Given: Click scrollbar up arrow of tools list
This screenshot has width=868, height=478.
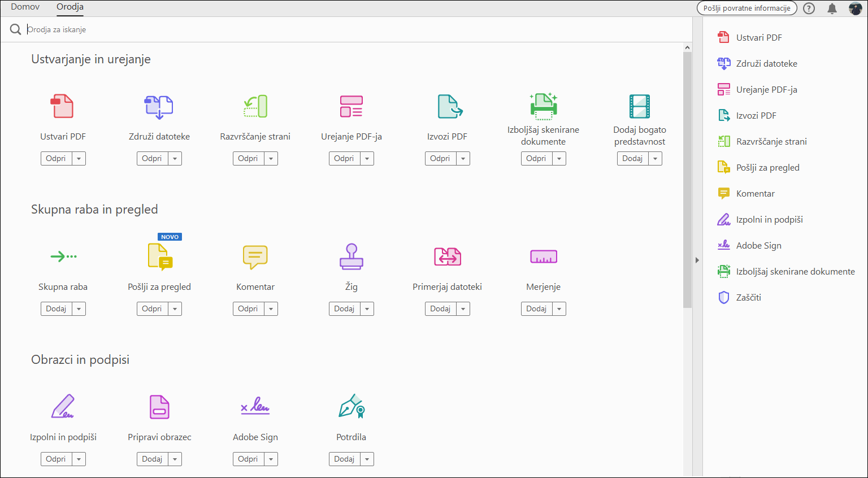Looking at the screenshot, I should (x=687, y=47).
